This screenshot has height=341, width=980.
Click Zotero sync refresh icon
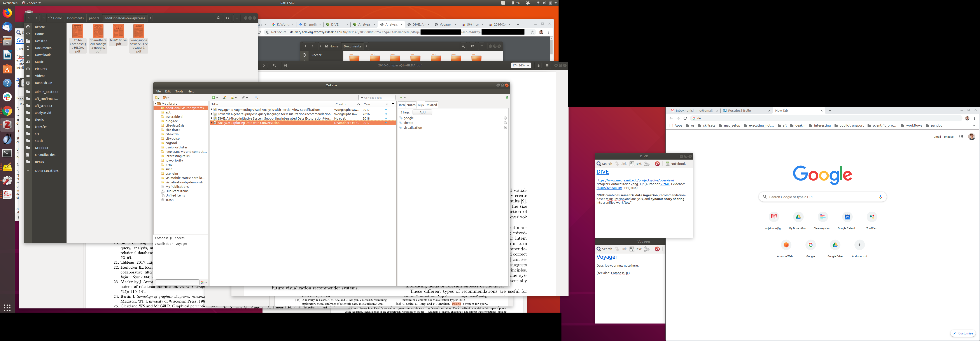[507, 98]
